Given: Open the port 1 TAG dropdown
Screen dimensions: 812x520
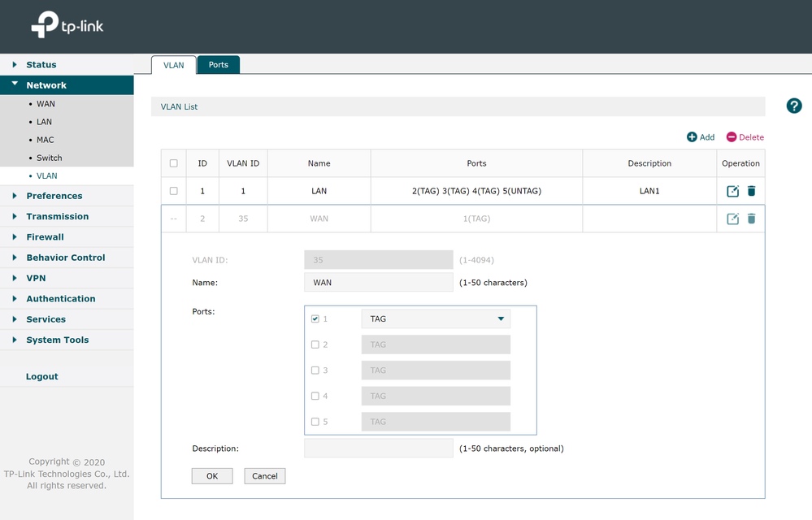Looking at the screenshot, I should [436, 319].
